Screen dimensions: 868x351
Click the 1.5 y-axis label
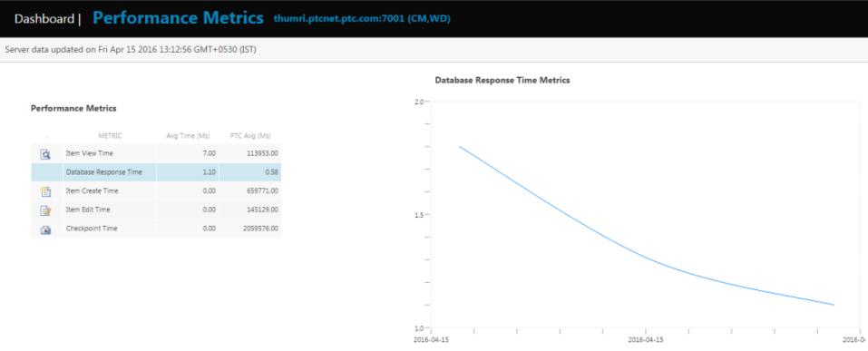click(418, 215)
